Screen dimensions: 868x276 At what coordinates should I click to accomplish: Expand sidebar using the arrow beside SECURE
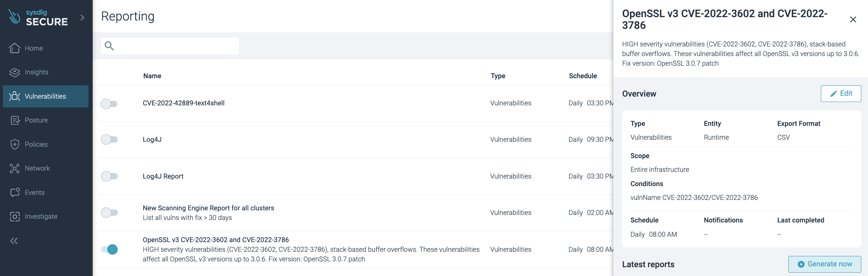point(82,18)
